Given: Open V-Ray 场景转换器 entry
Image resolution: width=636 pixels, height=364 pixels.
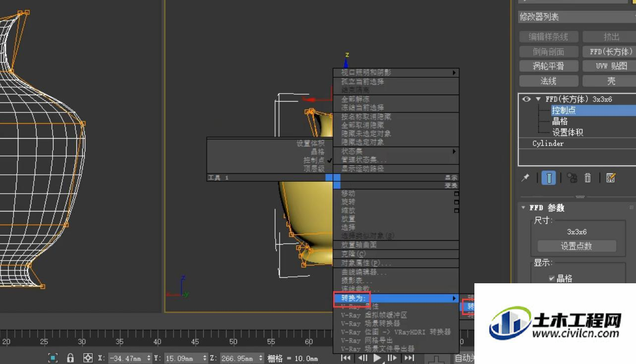Looking at the screenshot, I should tap(396, 323).
